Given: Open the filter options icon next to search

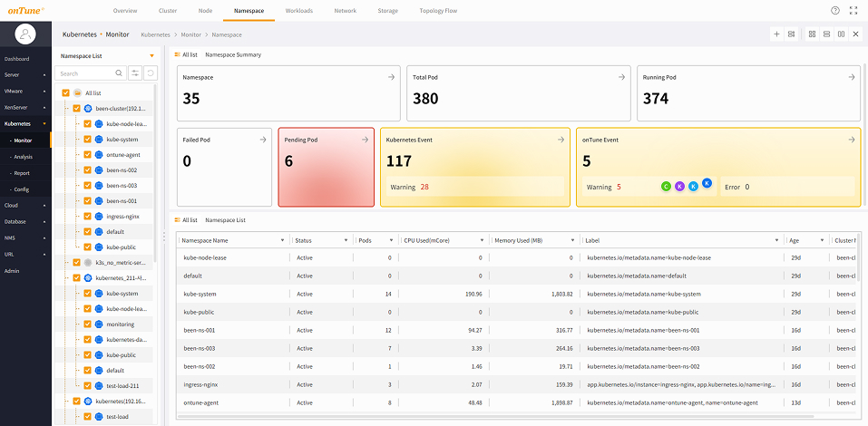Looking at the screenshot, I should [135, 73].
